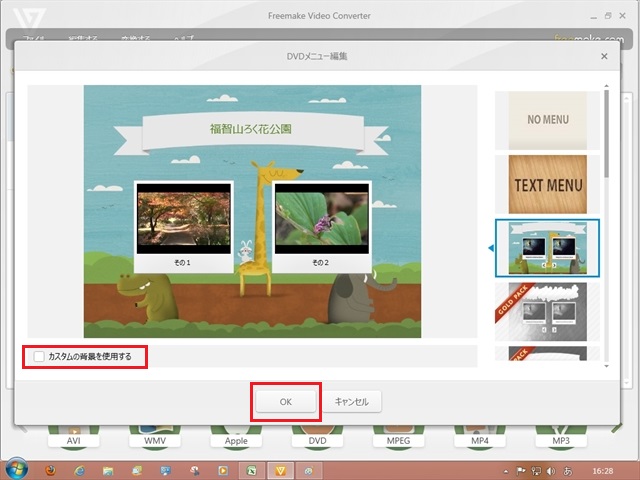Close the DVDメニュー編集 dialog
The image size is (640, 480).
pos(604,57)
